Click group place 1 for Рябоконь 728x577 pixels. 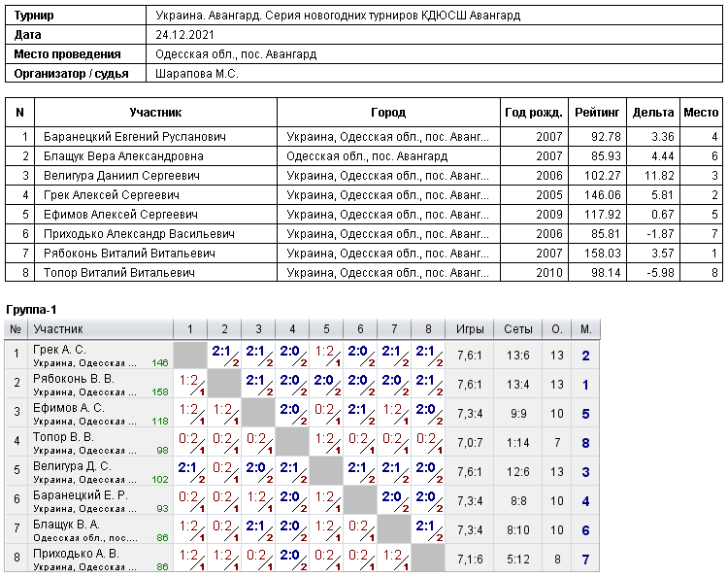tap(586, 385)
